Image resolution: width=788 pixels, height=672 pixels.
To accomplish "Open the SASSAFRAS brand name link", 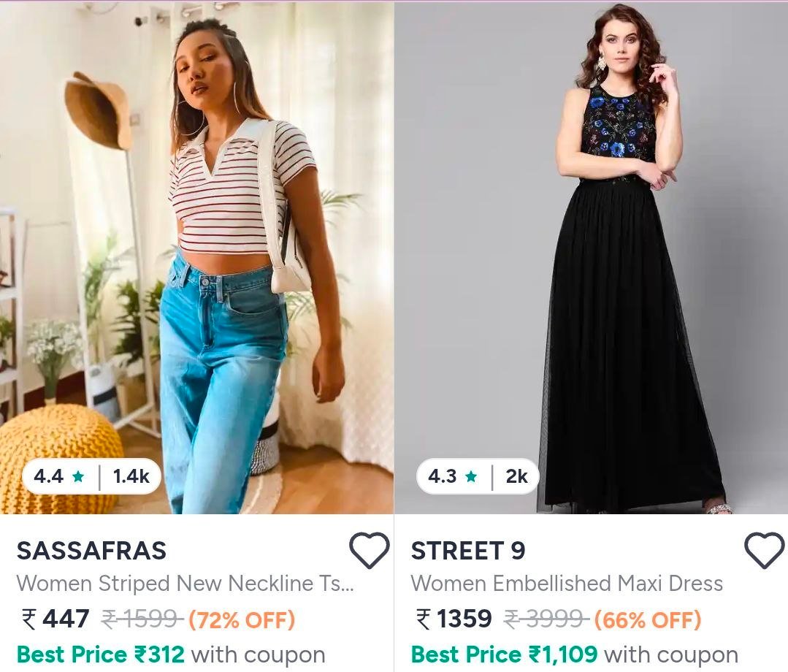I will (91, 551).
